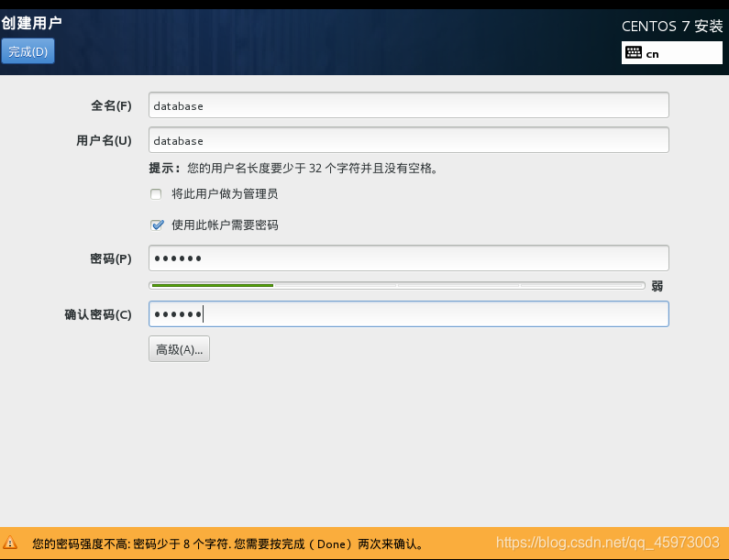Click the 弱 strength label
The width and height of the screenshot is (729, 560).
click(657, 286)
